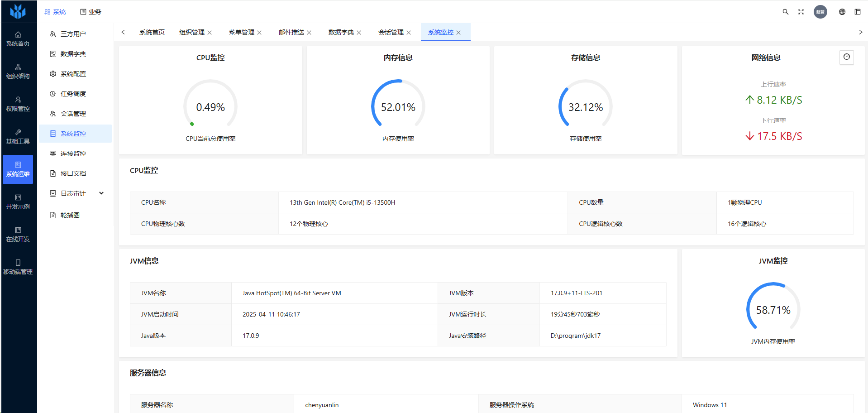868x413 pixels.
Task: Click the globe language icon
Action: tap(842, 12)
